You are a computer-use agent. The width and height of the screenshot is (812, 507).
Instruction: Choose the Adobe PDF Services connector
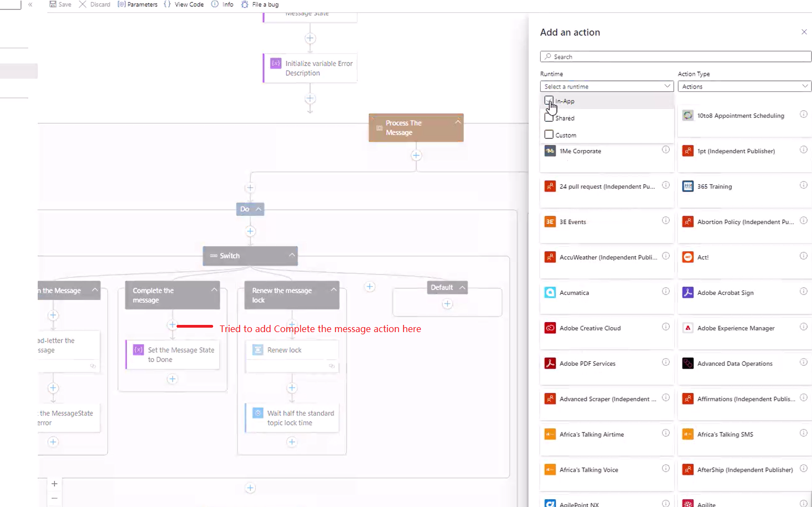click(x=587, y=363)
